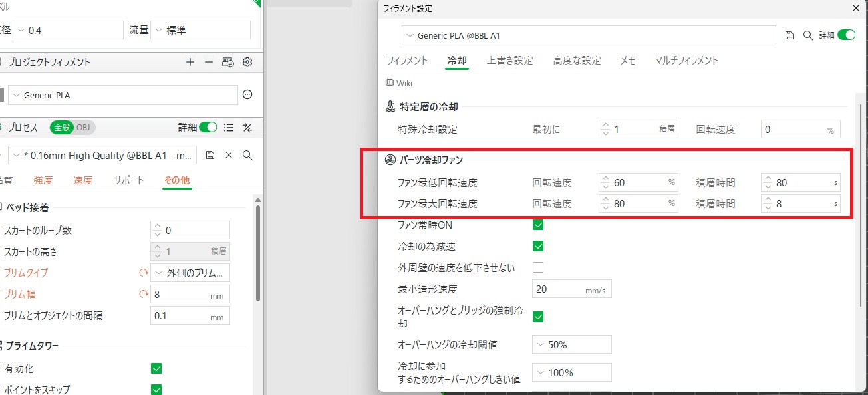Open the Generic PLA edit (three dots) icon

tap(247, 95)
